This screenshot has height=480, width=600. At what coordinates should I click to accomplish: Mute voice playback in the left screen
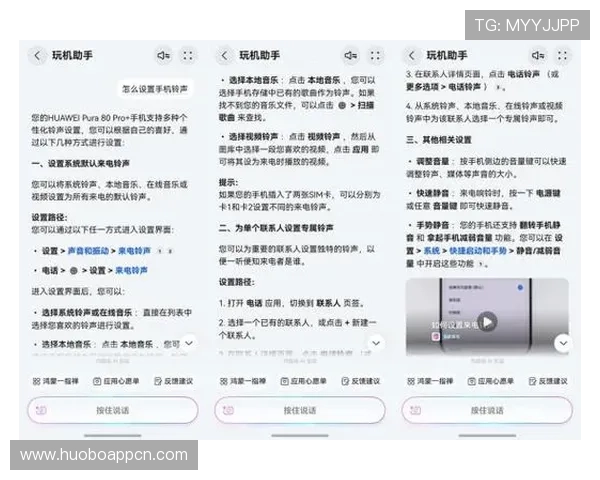coord(163,56)
